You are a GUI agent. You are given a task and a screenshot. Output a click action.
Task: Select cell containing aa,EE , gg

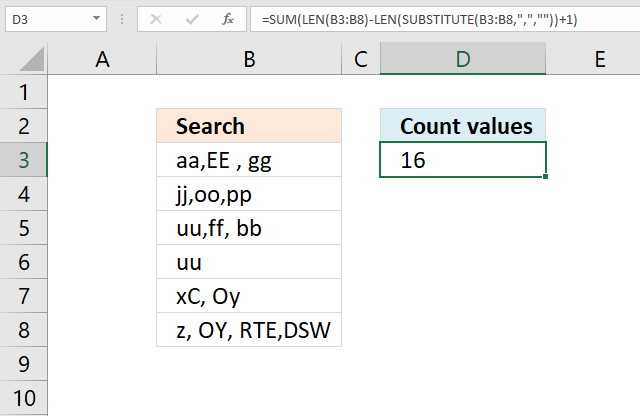pos(248,160)
